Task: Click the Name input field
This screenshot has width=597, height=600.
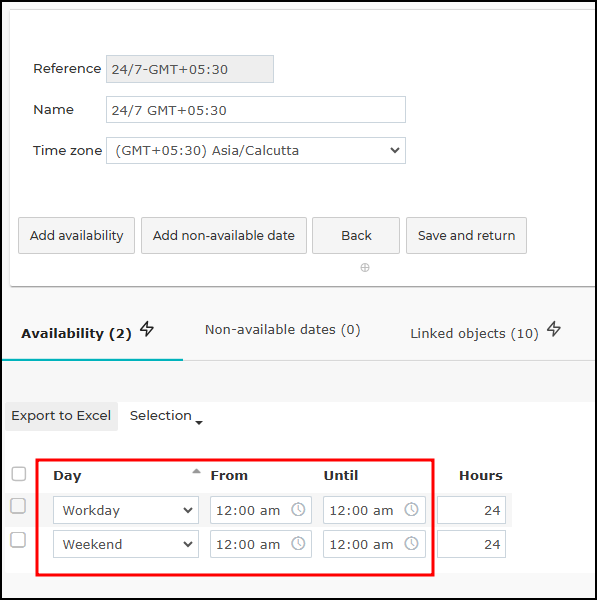Action: pyautogui.click(x=256, y=110)
